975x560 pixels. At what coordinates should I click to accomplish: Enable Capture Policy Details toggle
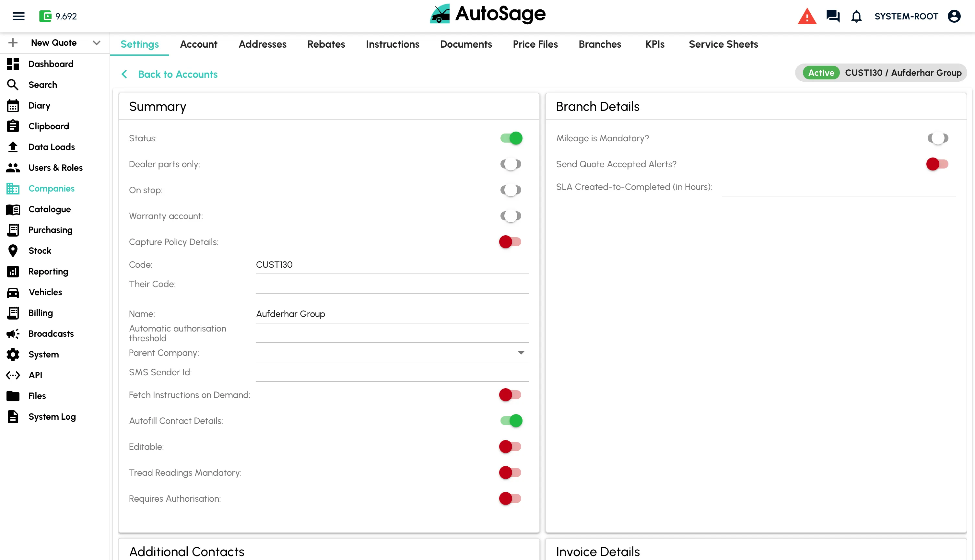(510, 242)
